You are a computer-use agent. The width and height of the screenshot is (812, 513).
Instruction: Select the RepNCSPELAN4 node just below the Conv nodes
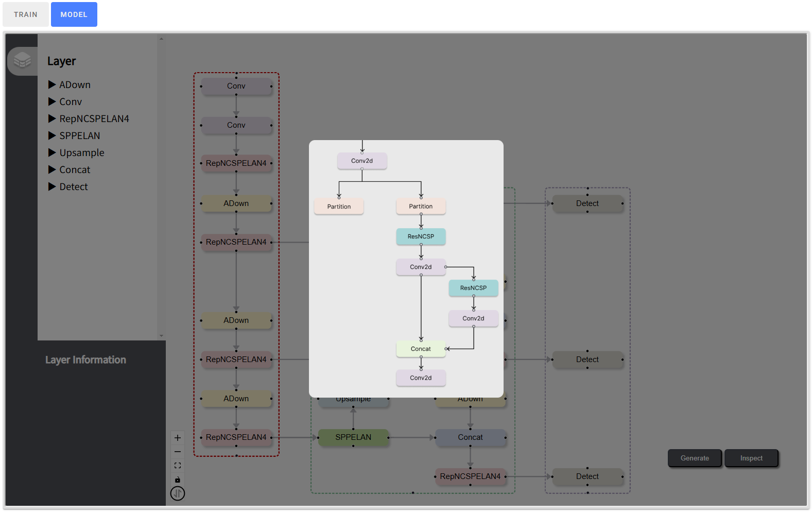tap(236, 163)
